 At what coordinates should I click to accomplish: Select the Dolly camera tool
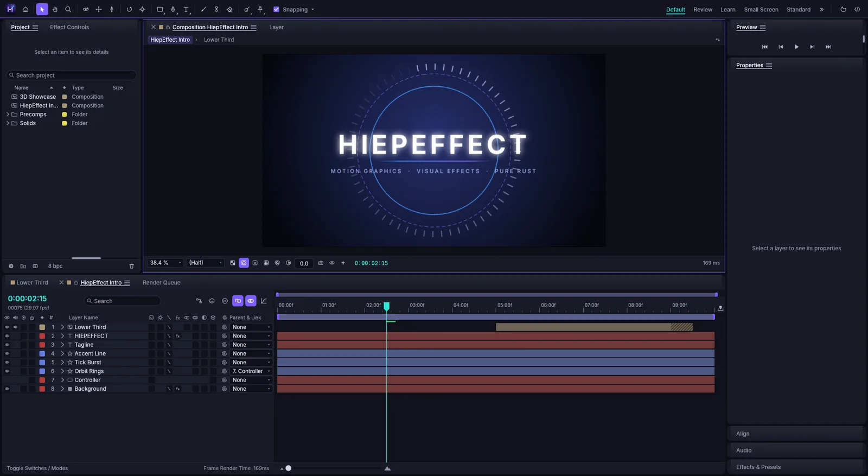click(112, 9)
